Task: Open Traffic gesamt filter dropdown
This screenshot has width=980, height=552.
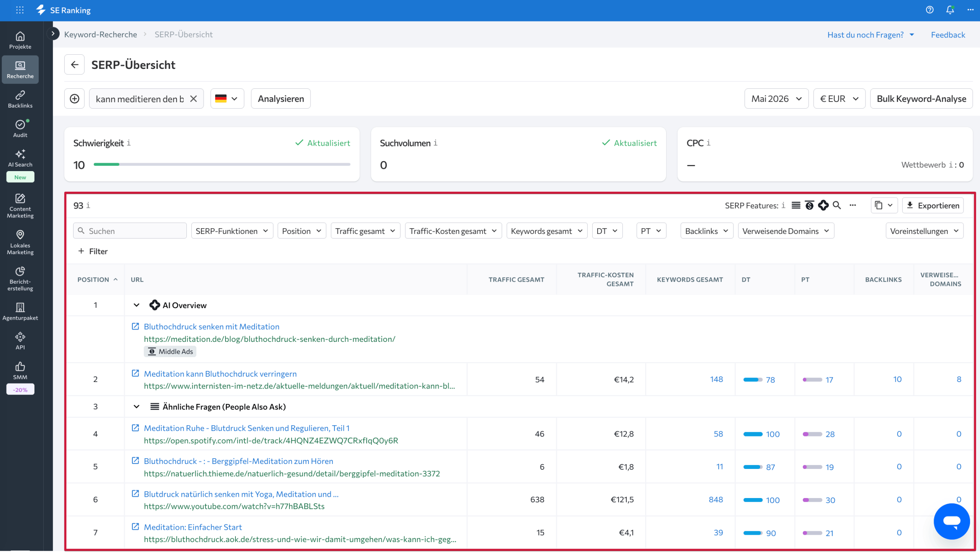Action: (x=365, y=231)
